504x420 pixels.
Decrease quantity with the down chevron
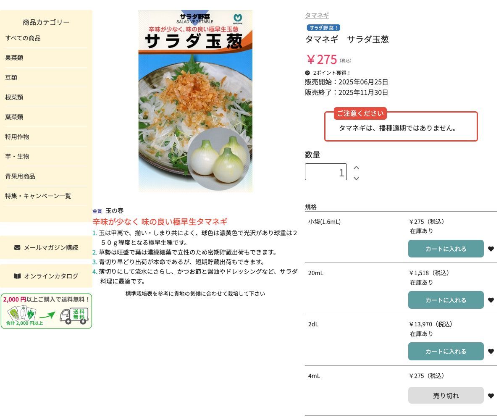[356, 178]
